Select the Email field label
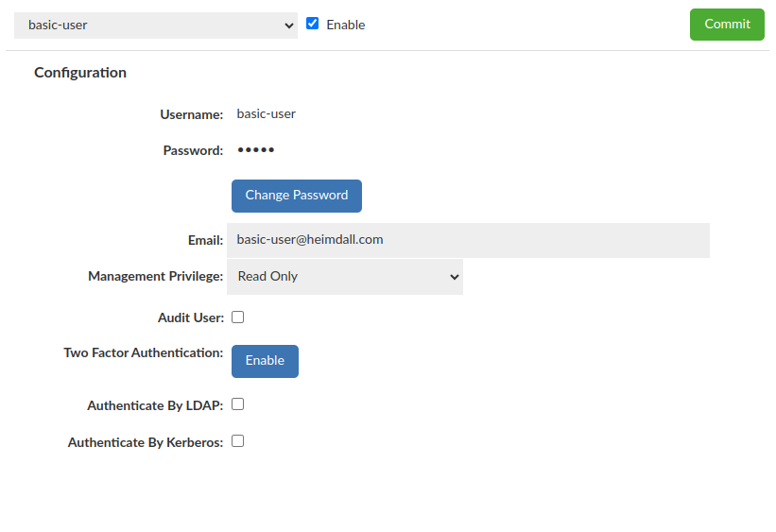The width and height of the screenshot is (776, 532). coord(205,241)
